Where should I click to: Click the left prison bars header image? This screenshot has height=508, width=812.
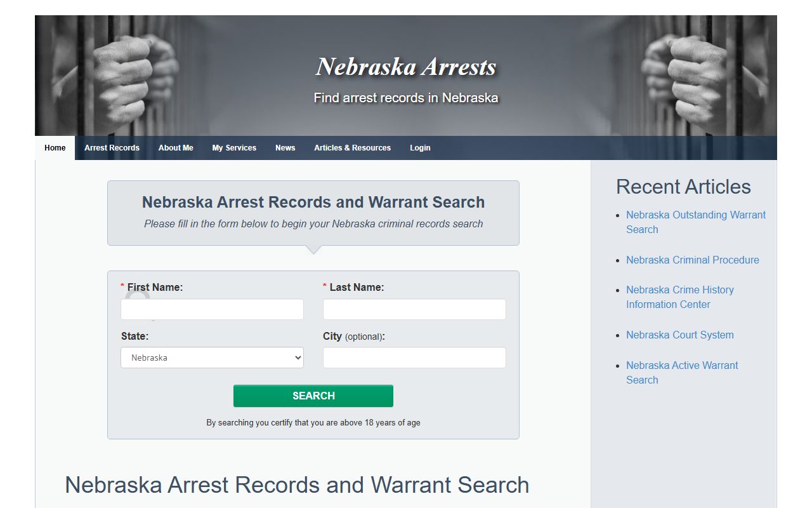[108, 76]
